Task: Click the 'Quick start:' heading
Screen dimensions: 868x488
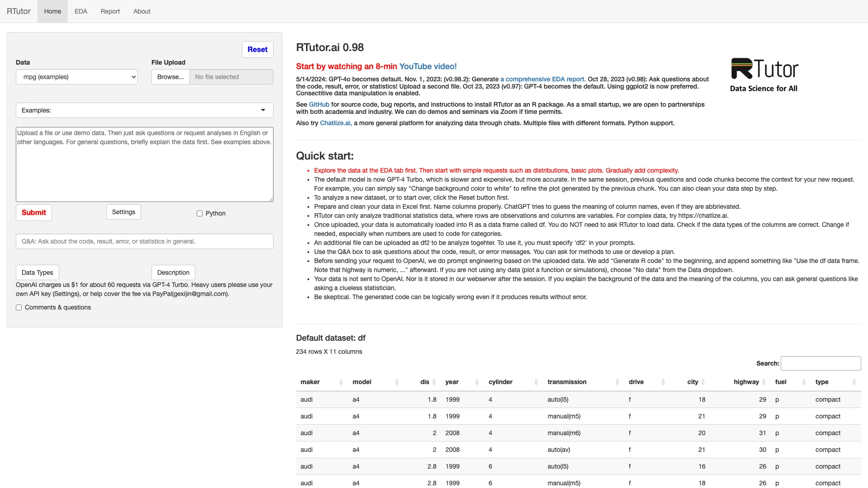Action: pos(325,156)
